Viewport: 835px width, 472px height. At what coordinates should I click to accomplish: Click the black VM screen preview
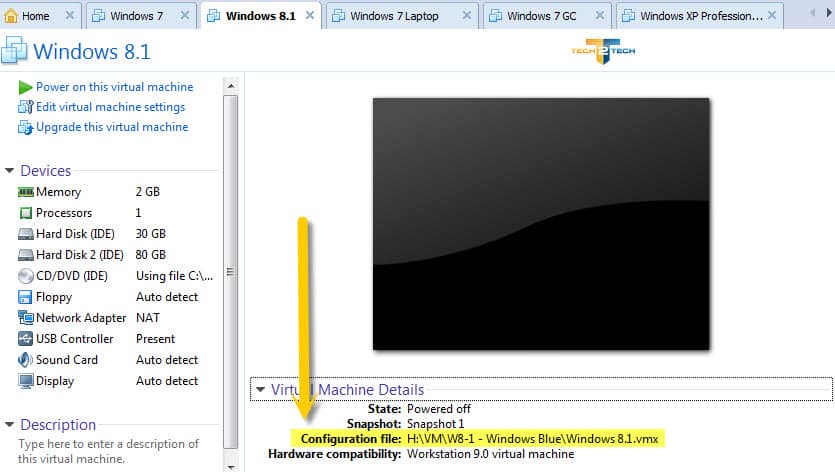541,224
